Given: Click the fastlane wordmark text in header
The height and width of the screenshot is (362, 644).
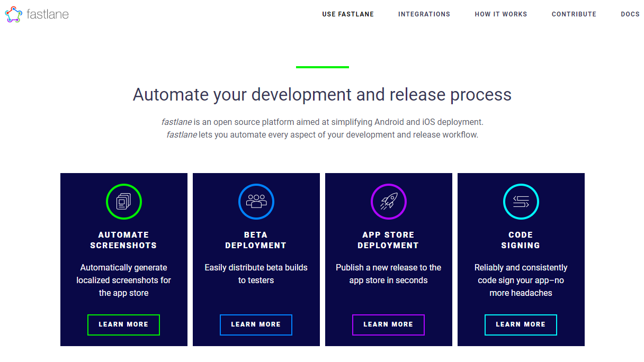Looking at the screenshot, I should click(48, 14).
